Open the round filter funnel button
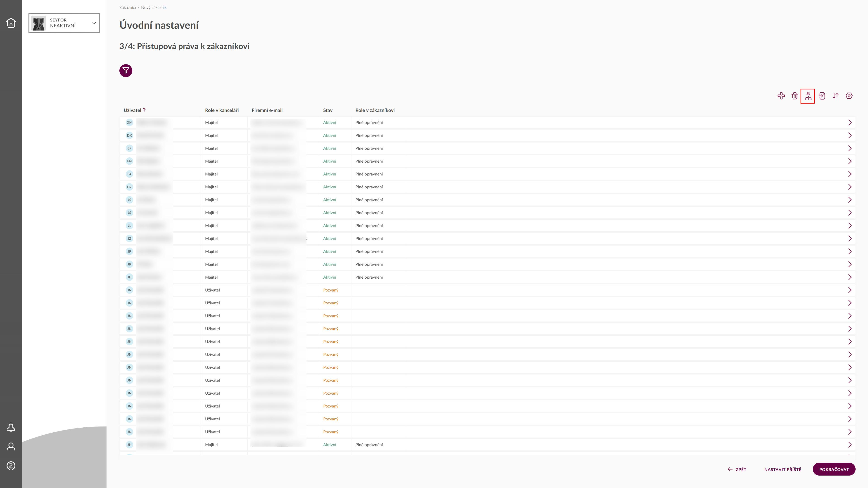This screenshot has height=488, width=868. pyautogui.click(x=126, y=71)
